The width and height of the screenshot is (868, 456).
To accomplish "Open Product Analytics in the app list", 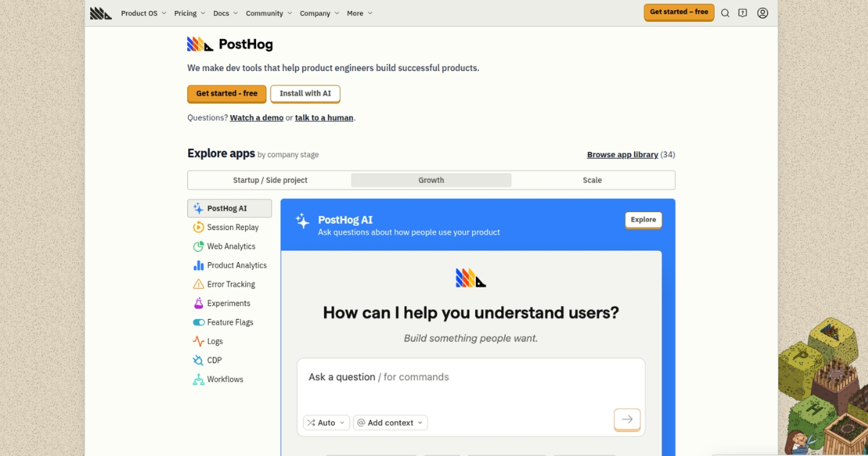I will 229,266.
